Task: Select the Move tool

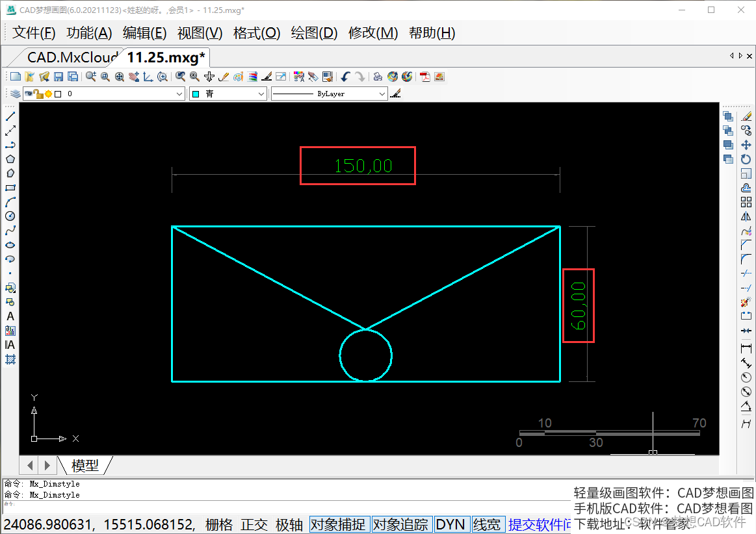Action: click(746, 145)
